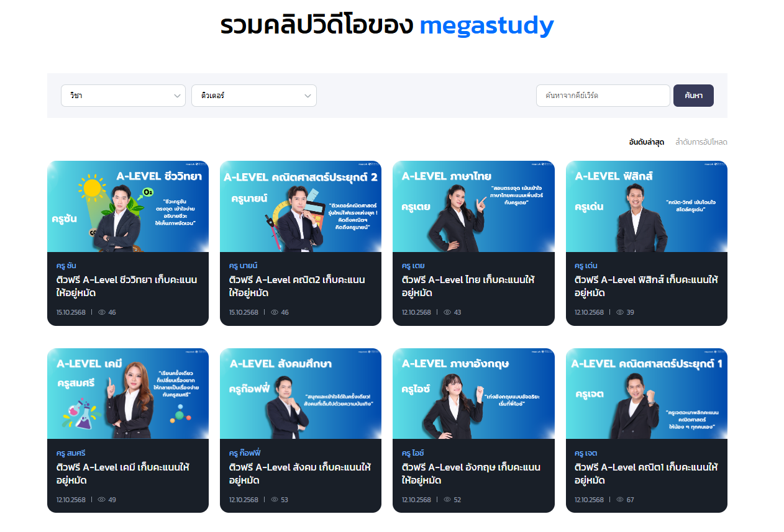Open the วิชา subject dropdown
Image resolution: width=784 pixels, height=532 pixels.
(123, 96)
